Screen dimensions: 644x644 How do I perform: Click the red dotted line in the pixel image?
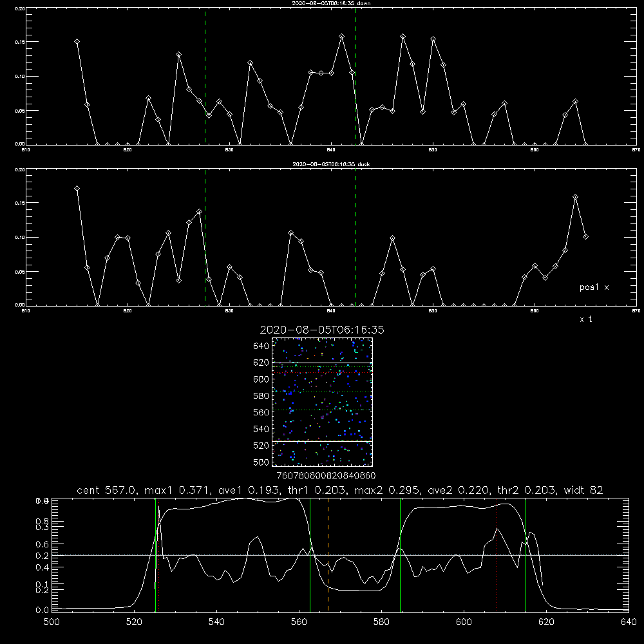[x=322, y=372]
